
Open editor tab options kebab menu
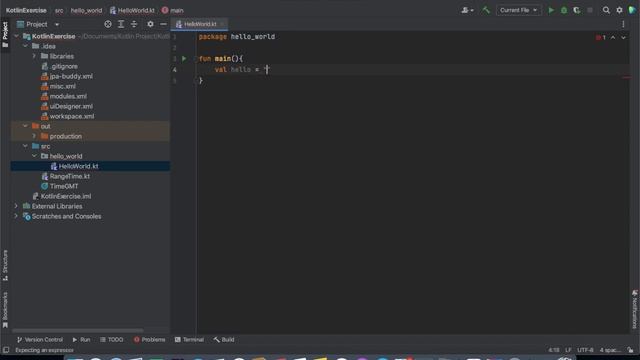[623, 24]
